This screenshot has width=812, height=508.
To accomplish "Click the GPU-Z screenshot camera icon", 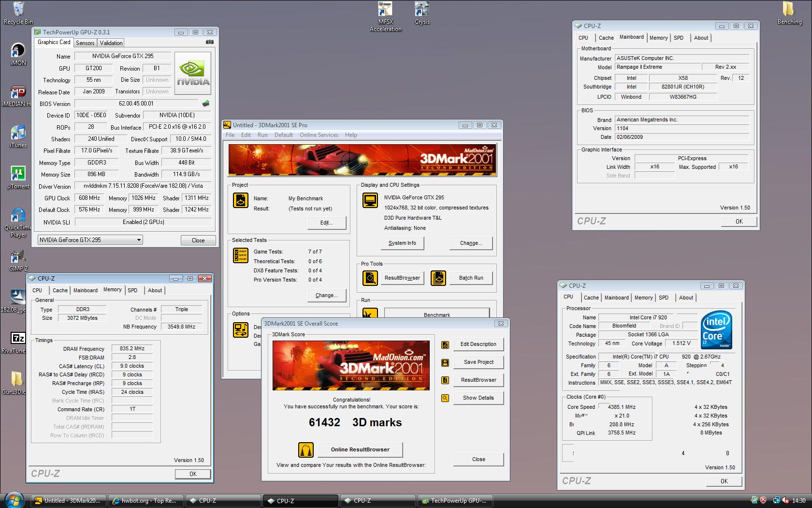I will click(x=210, y=42).
